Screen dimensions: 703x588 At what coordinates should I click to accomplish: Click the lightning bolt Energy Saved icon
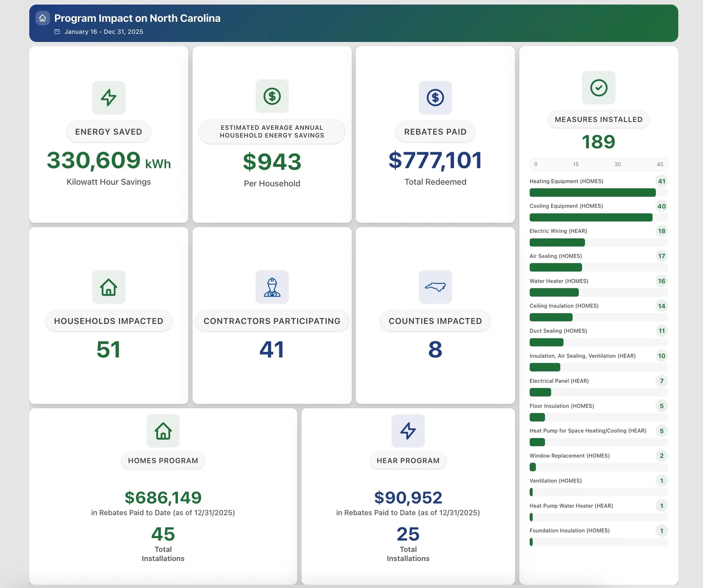tap(109, 98)
